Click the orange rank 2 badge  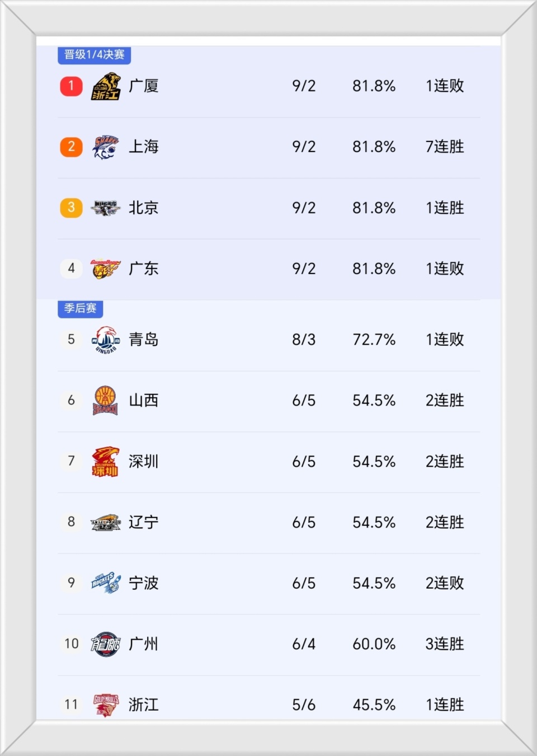point(71,147)
